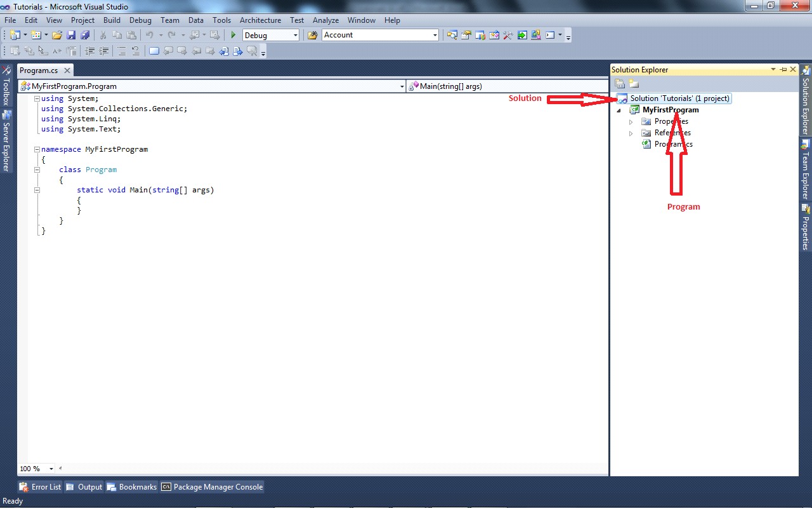
Task: Uncomment selected lines icon
Action: tap(136, 51)
